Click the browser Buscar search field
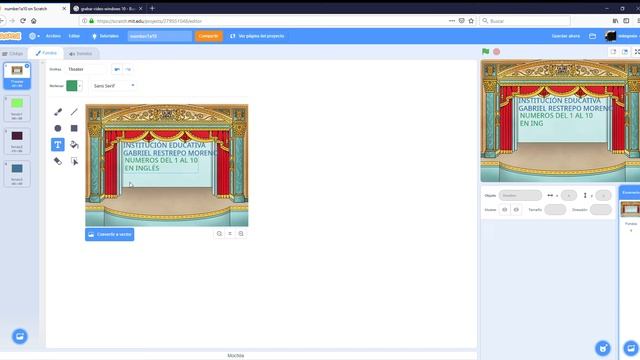 pos(525,21)
